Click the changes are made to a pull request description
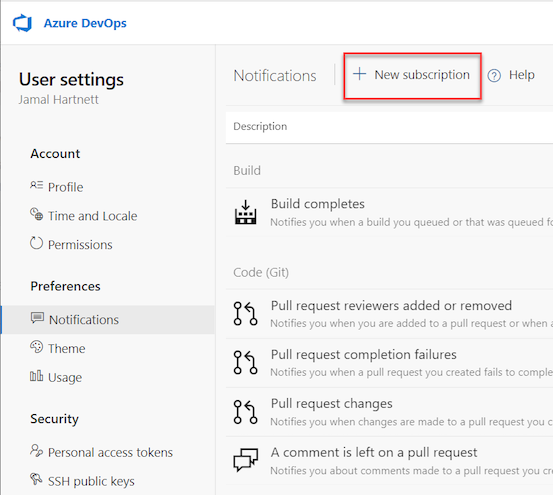The image size is (553, 495). (412, 422)
